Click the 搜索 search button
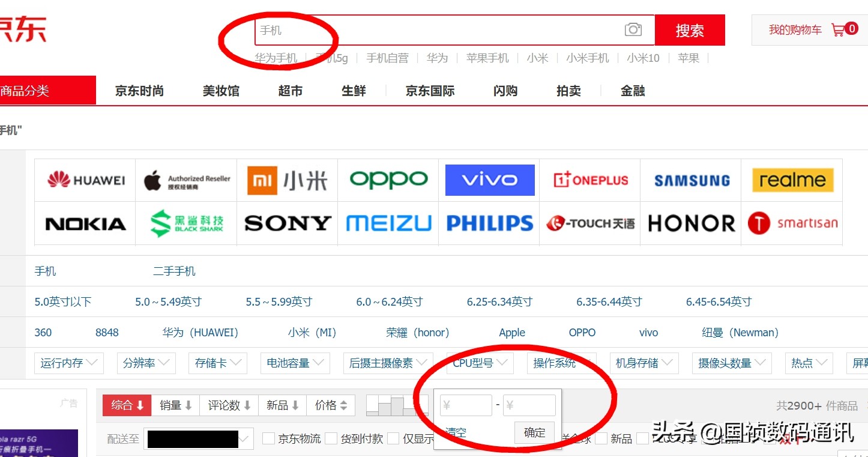The height and width of the screenshot is (457, 868). point(689,29)
